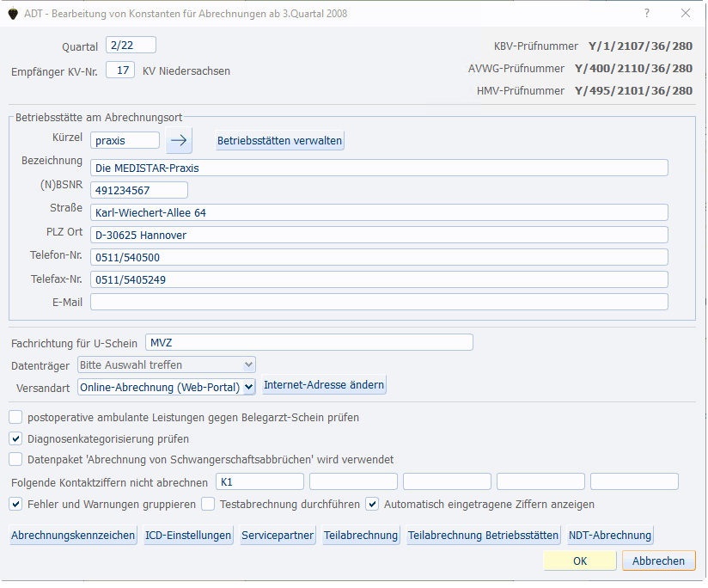The image size is (708, 588).
Task: Check the Datenpaket Schwangerschaftsabbrüchen option
Action: 15,458
